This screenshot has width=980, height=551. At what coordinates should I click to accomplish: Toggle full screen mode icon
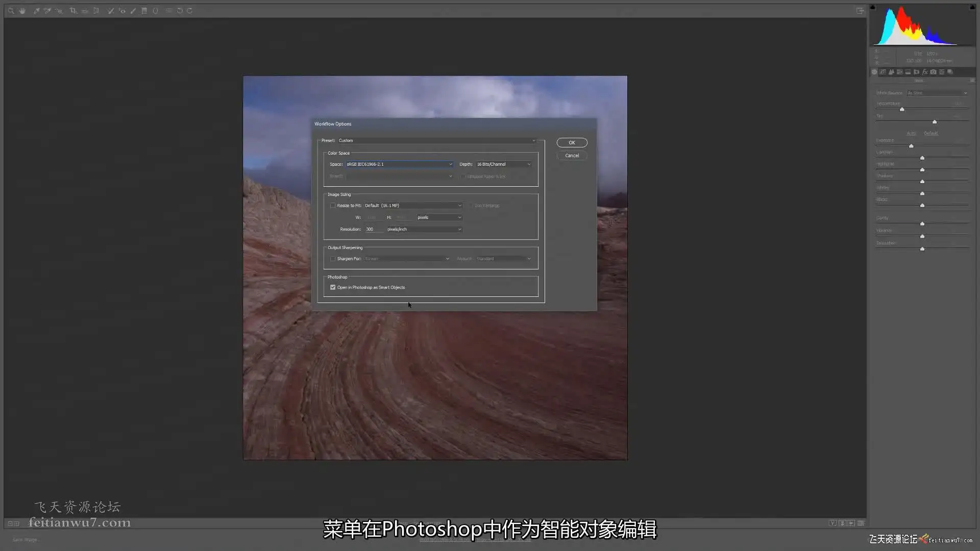click(860, 11)
